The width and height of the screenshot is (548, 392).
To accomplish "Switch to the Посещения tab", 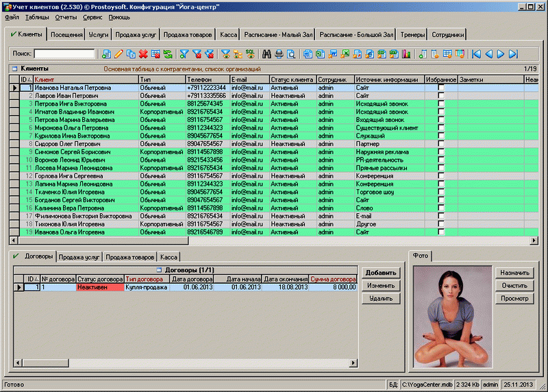I will (67, 34).
